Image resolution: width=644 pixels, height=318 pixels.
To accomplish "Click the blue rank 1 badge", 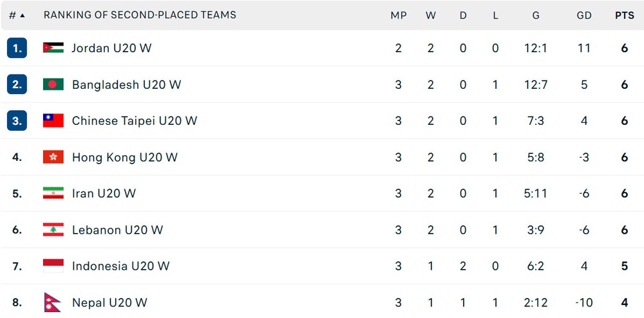I will pos(17,48).
